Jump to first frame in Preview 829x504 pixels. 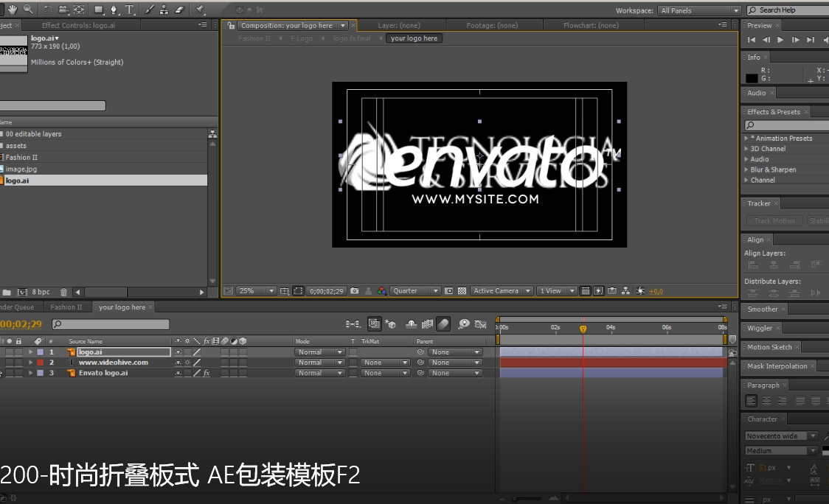pyautogui.click(x=752, y=40)
